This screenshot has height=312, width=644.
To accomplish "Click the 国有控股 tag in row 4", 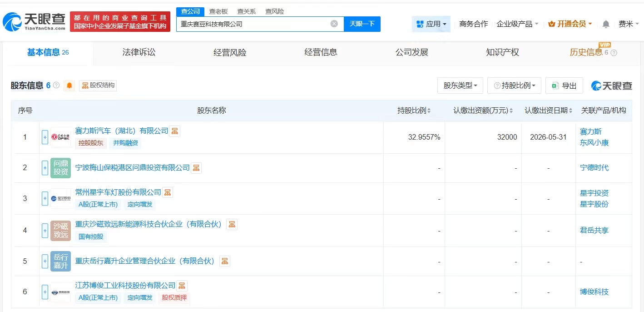I will pyautogui.click(x=91, y=237).
